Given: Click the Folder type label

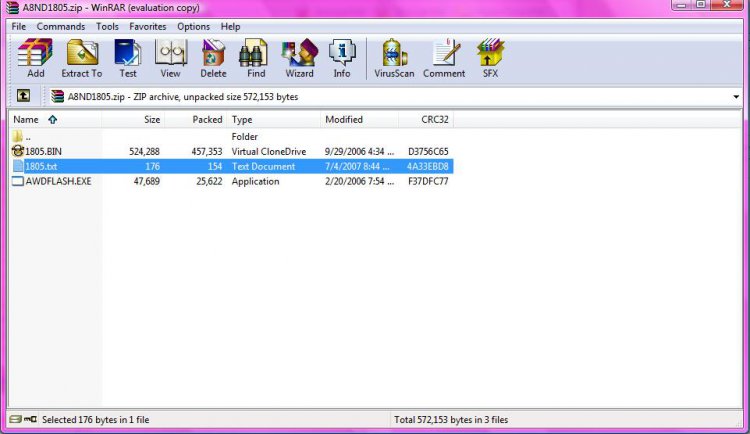Looking at the screenshot, I should pos(244,136).
